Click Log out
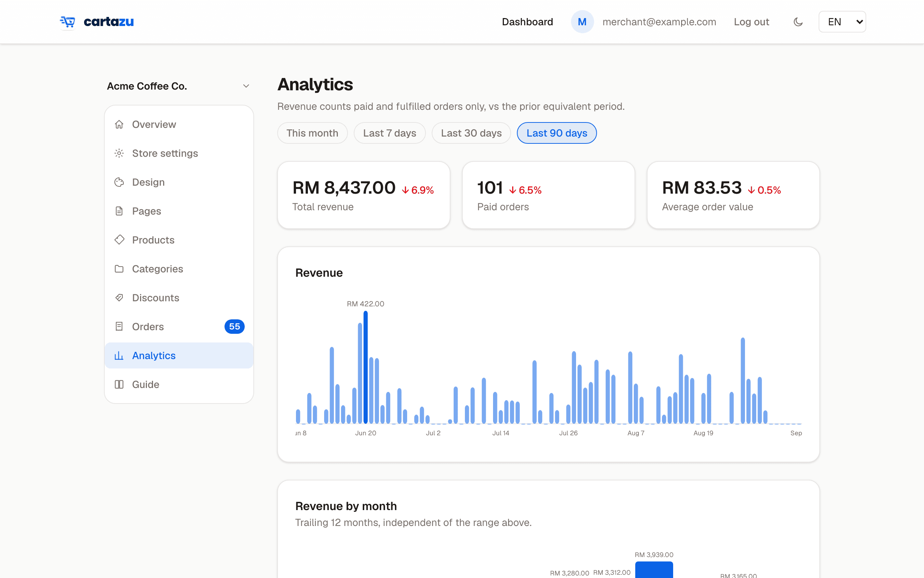924x578 pixels. coord(751,22)
